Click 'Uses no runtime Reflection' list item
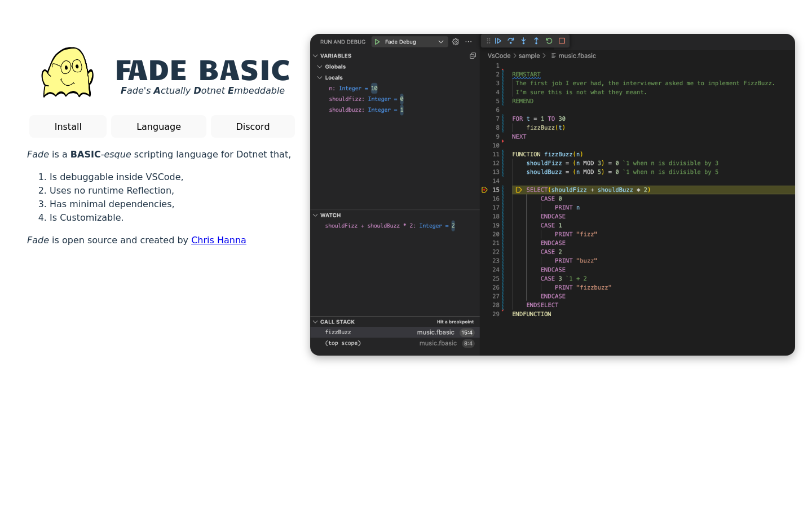Screen dimensions: 812x508 pyautogui.click(x=112, y=190)
